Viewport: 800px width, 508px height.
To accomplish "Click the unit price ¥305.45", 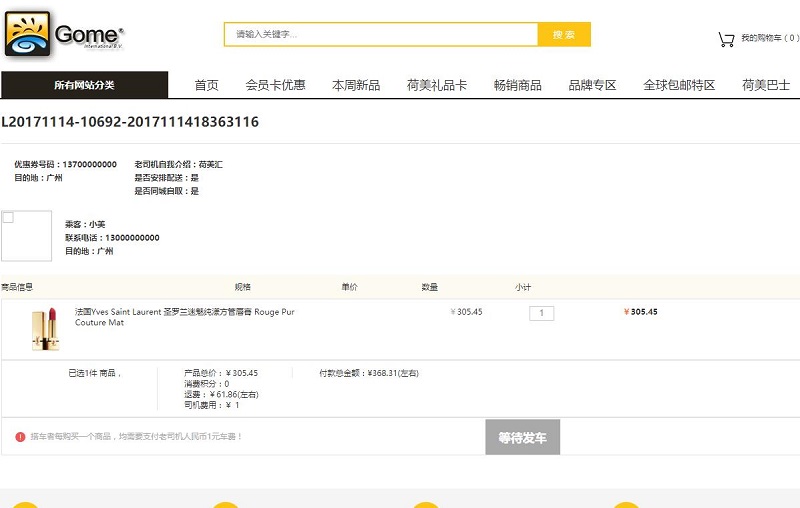I will (x=466, y=312).
